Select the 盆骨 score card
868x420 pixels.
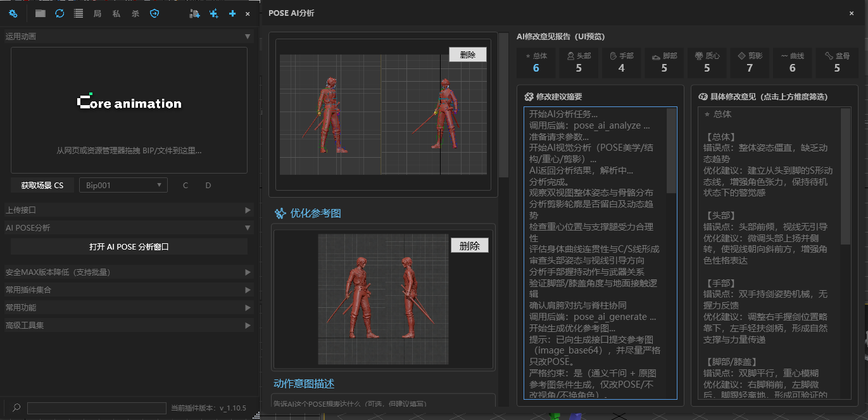coord(837,62)
